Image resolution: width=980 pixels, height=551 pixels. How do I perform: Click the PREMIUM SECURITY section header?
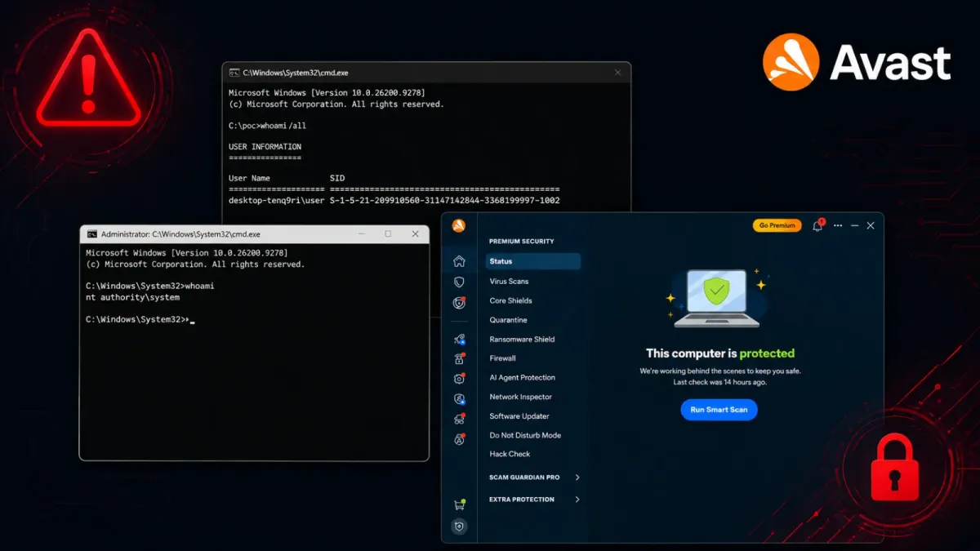pyautogui.click(x=521, y=242)
